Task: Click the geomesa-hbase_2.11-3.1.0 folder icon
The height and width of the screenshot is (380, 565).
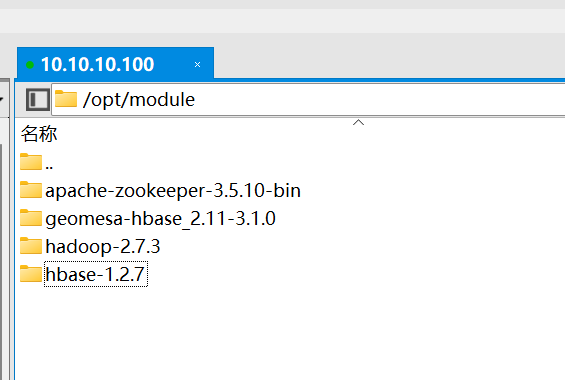Action: [x=31, y=218]
